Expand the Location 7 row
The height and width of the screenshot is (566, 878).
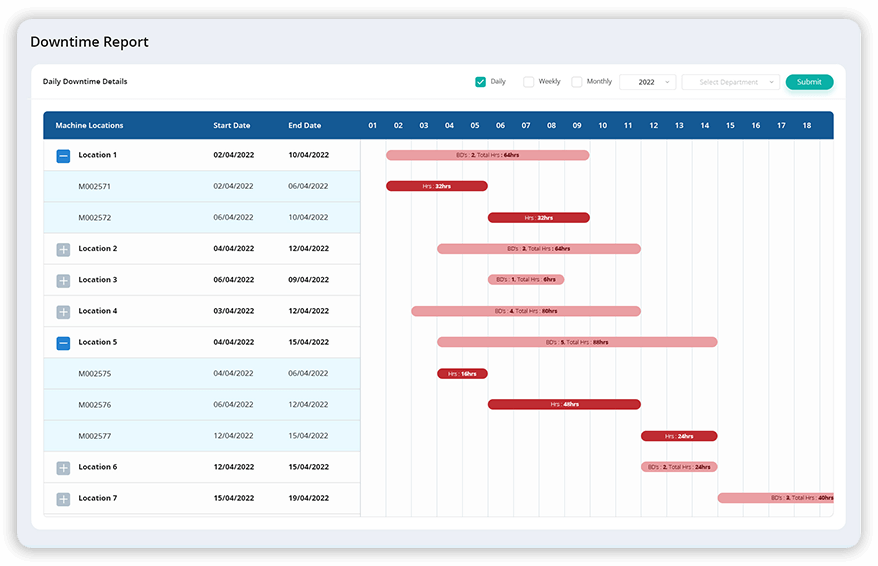point(63,499)
